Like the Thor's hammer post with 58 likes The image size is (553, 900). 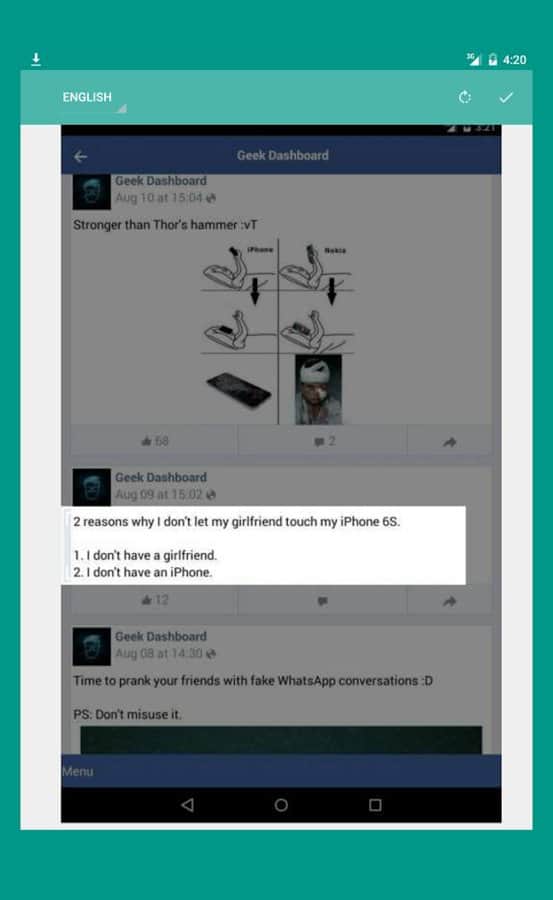(154, 441)
